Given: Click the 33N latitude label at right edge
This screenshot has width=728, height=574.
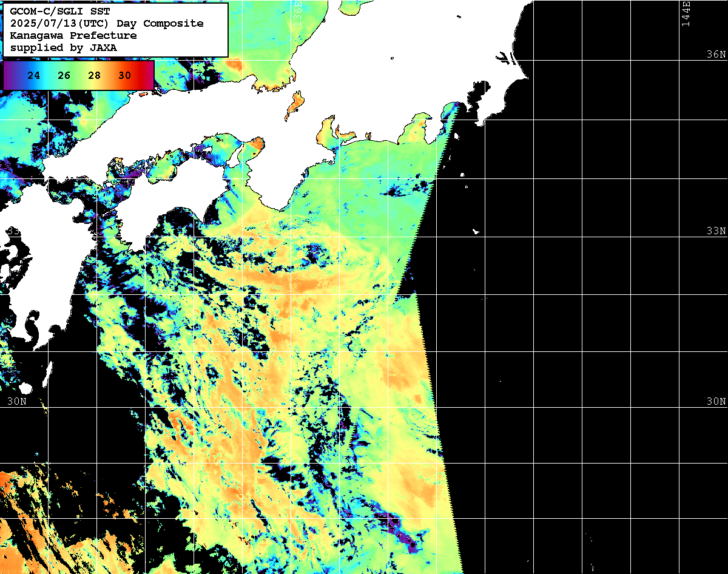Looking at the screenshot, I should pos(716,231).
